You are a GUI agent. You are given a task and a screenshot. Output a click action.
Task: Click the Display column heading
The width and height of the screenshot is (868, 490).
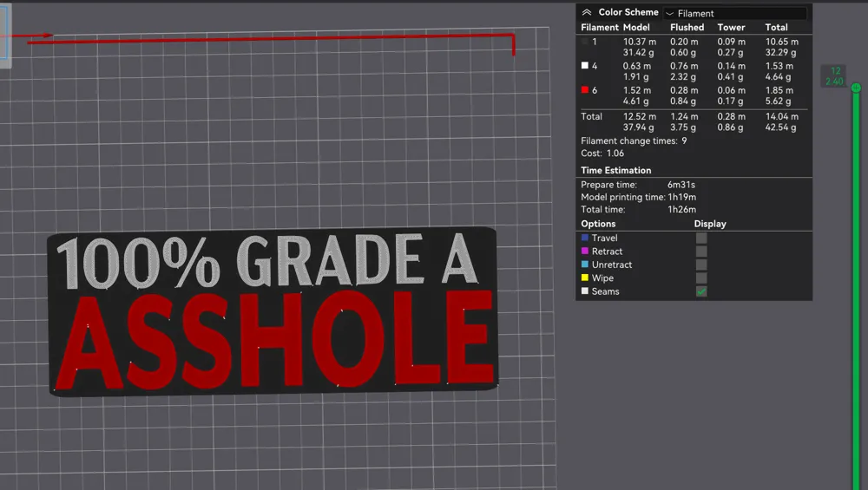click(710, 224)
